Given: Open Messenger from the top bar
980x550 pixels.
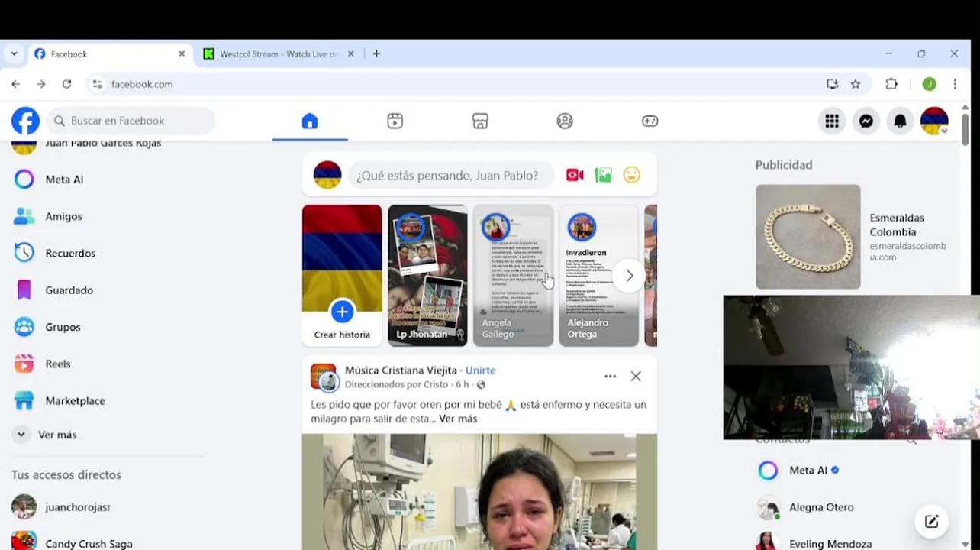Looking at the screenshot, I should [866, 121].
